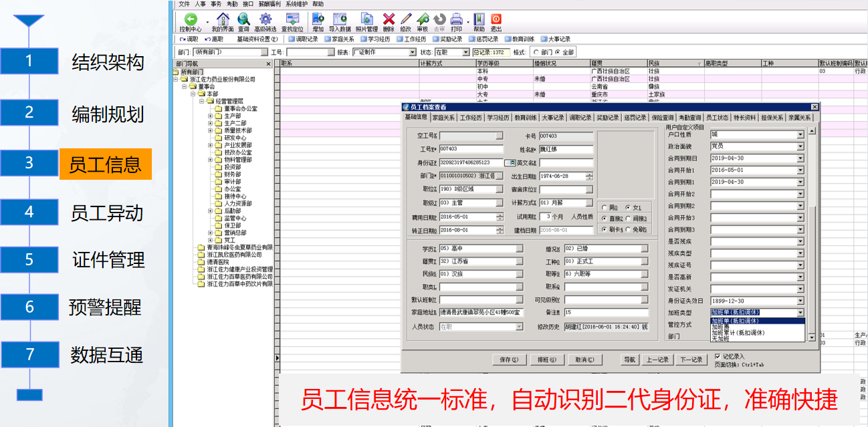Click the 出生日期 date spinner
868x427 pixels.
pos(589,176)
